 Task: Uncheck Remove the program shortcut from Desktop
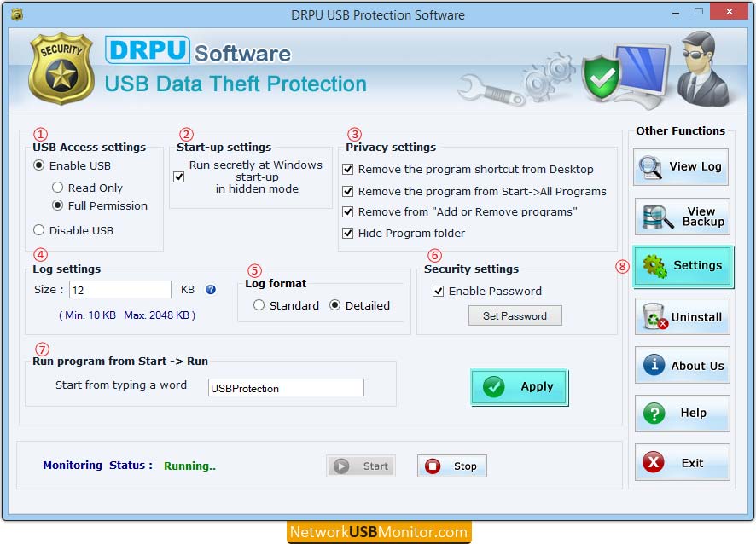[x=347, y=169]
